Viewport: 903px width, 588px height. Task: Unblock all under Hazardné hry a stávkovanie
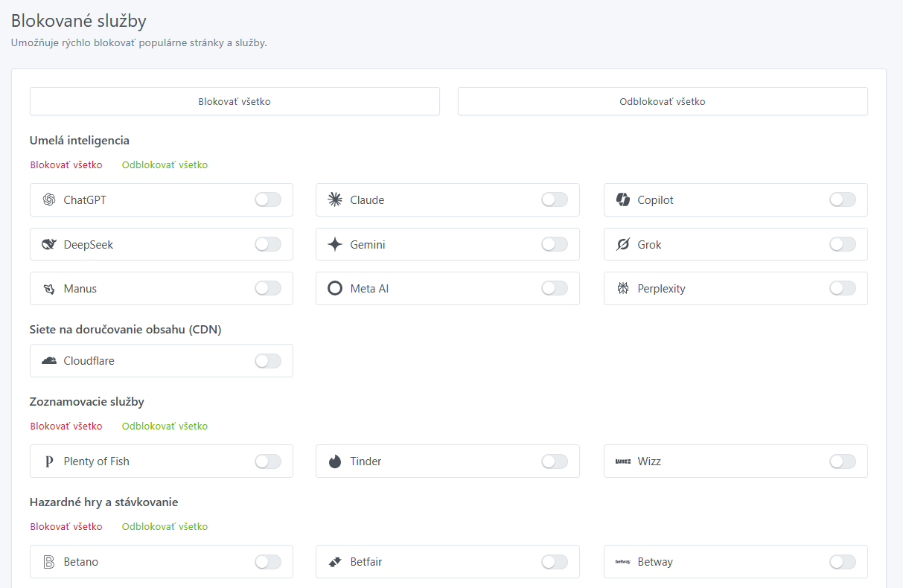tap(165, 526)
